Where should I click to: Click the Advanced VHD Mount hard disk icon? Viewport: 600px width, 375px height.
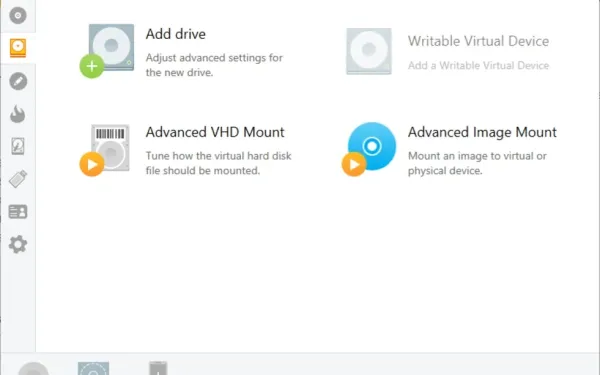104,150
